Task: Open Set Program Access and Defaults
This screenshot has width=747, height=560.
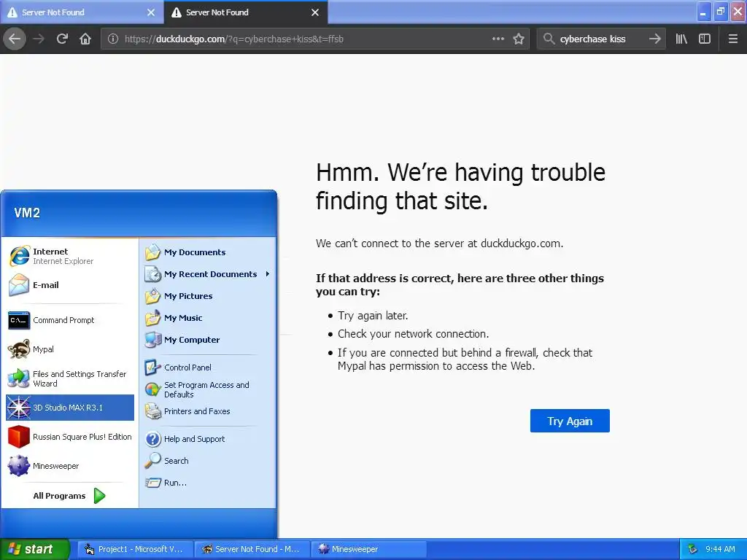Action: [x=207, y=389]
